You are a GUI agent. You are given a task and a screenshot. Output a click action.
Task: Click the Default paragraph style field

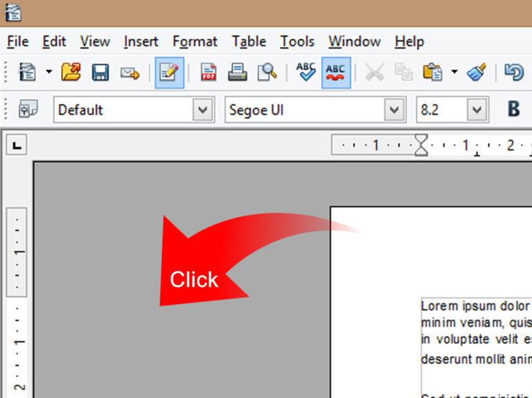[123, 110]
